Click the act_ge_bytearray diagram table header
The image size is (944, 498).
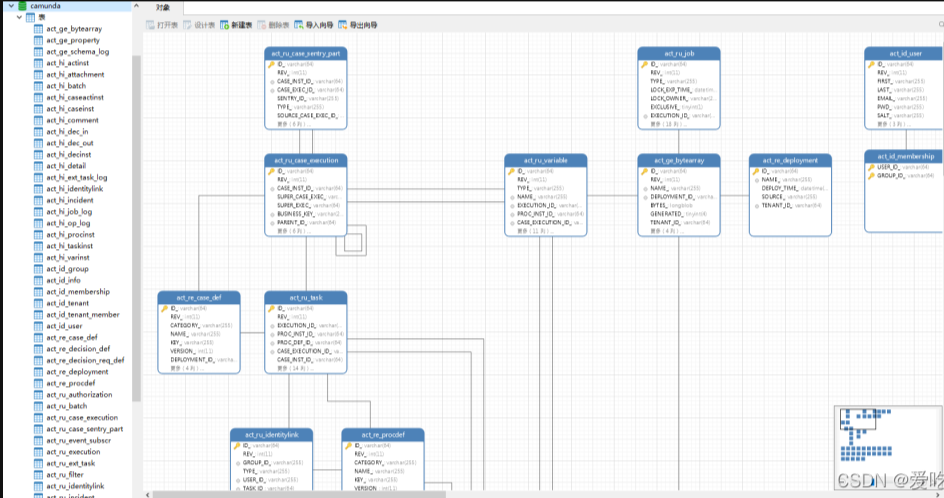[679, 161]
